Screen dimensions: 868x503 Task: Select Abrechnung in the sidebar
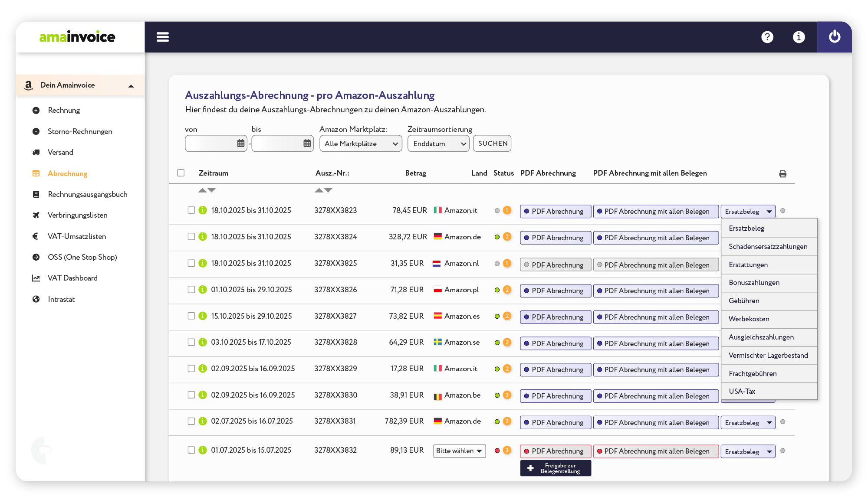point(68,173)
